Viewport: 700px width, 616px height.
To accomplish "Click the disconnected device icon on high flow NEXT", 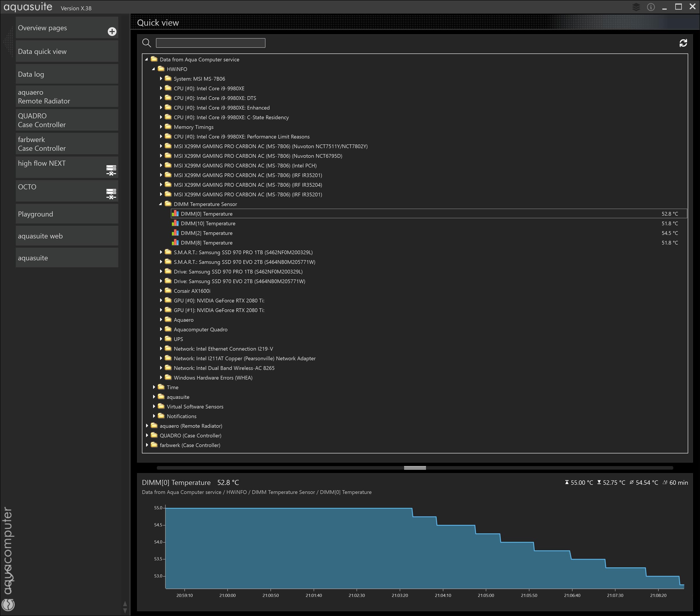I will tap(111, 170).
